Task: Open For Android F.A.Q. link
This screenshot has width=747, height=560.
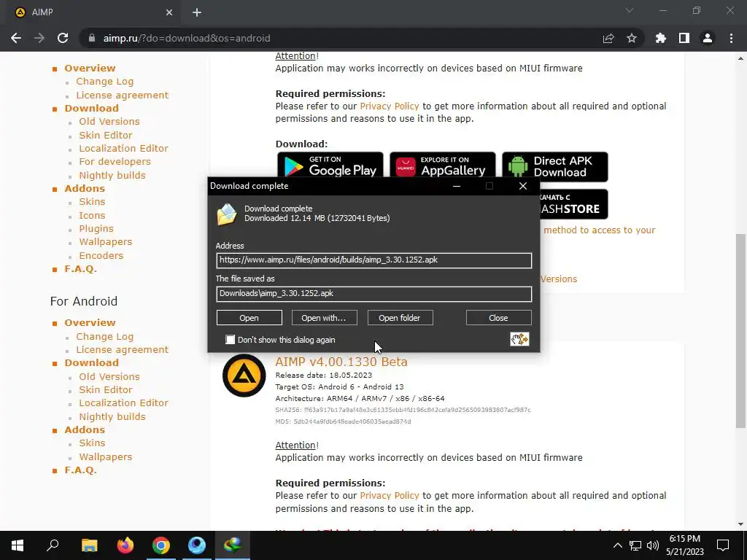Action: pos(80,470)
